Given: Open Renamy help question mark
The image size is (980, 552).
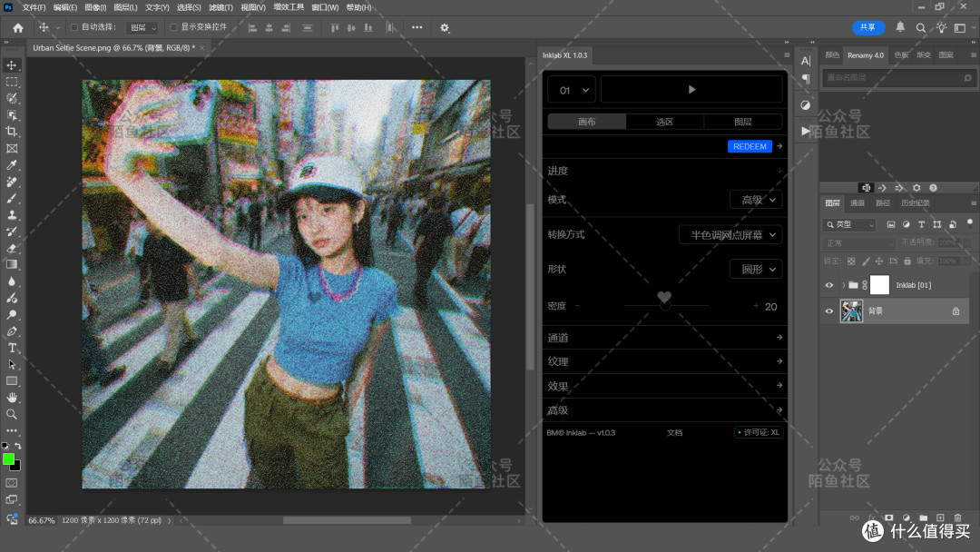Looking at the screenshot, I should click(933, 188).
